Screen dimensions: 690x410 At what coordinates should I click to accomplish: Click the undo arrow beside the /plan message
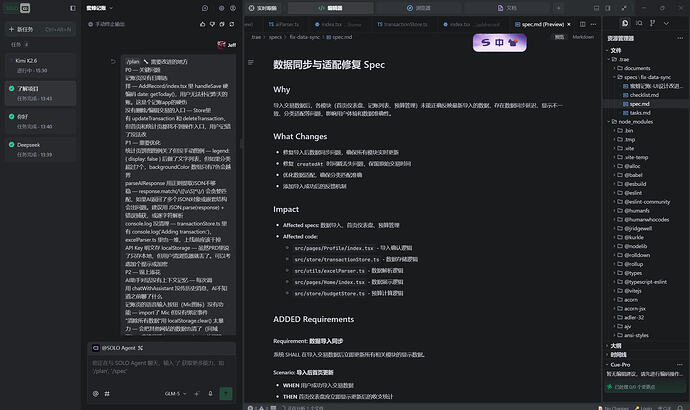pos(113,62)
